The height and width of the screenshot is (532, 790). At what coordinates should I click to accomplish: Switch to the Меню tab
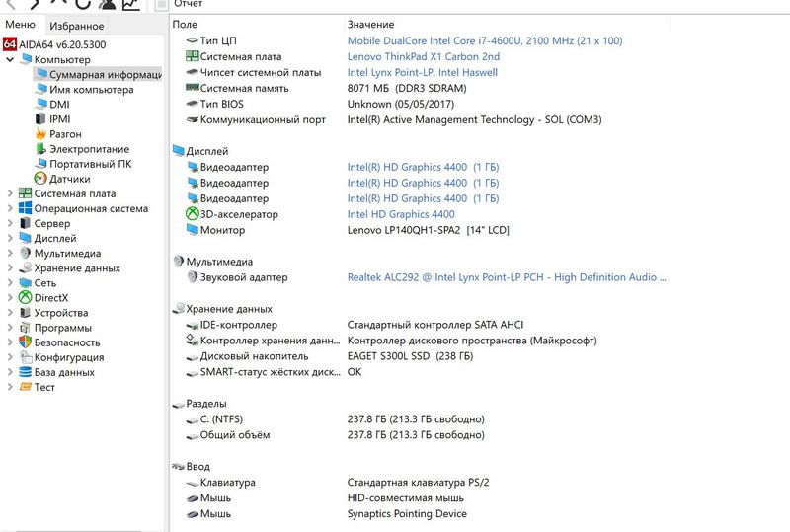coord(21,25)
